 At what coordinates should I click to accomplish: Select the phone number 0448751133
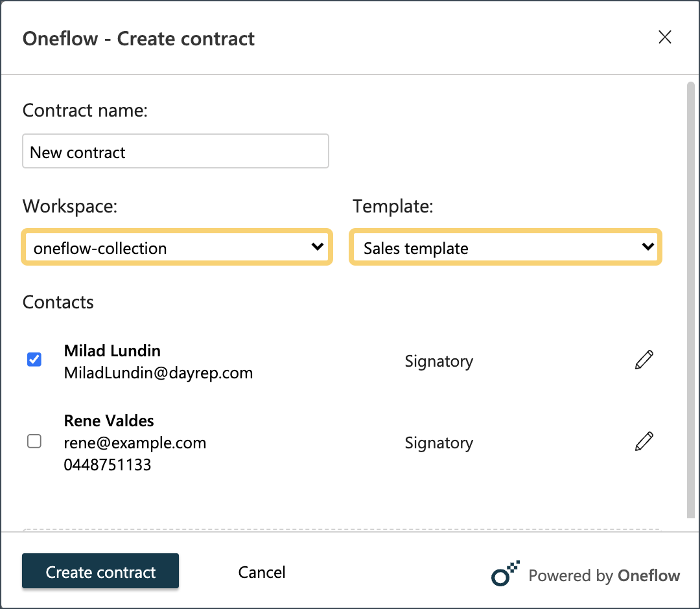point(108,465)
